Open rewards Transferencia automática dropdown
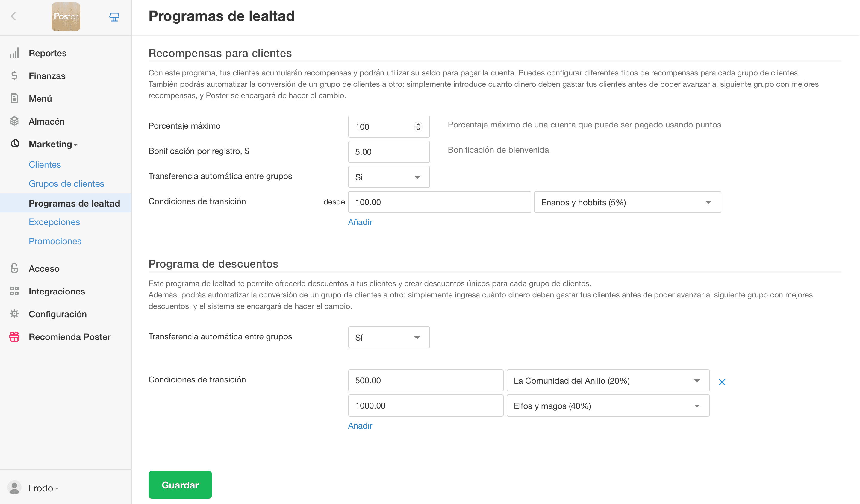 point(389,177)
